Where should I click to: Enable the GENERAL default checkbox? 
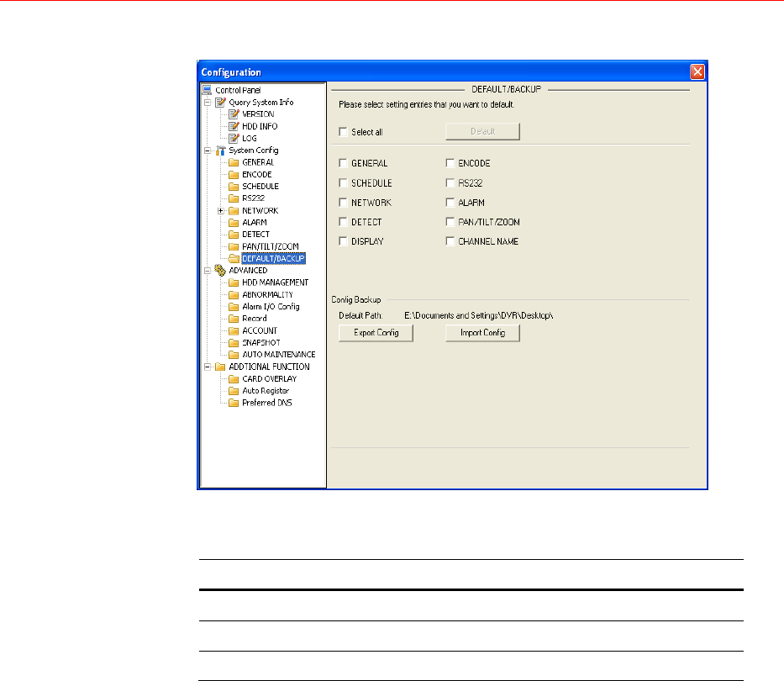343,163
